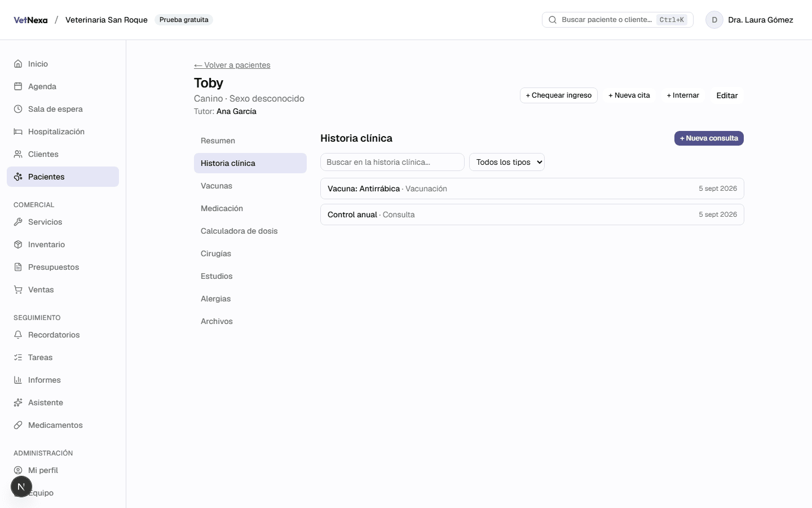812x508 pixels.
Task: Switch to the Resumen tab
Action: click(250, 141)
